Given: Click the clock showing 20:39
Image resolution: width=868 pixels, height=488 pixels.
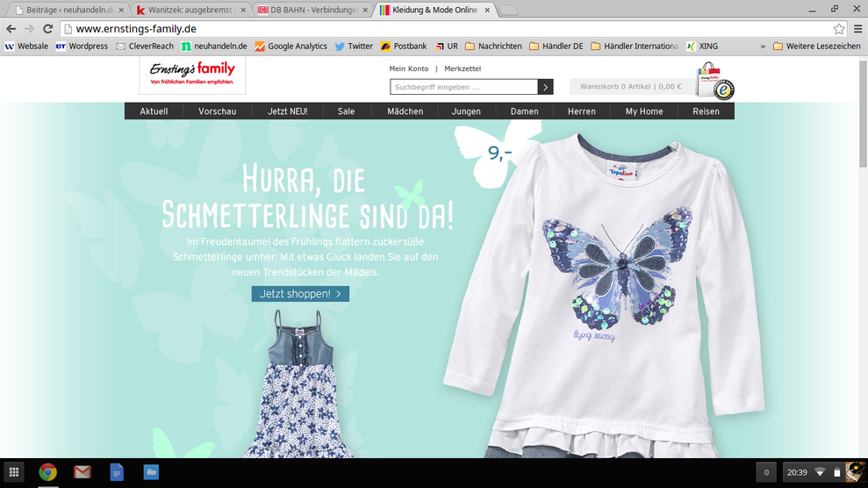Looking at the screenshot, I should pyautogui.click(x=797, y=472).
